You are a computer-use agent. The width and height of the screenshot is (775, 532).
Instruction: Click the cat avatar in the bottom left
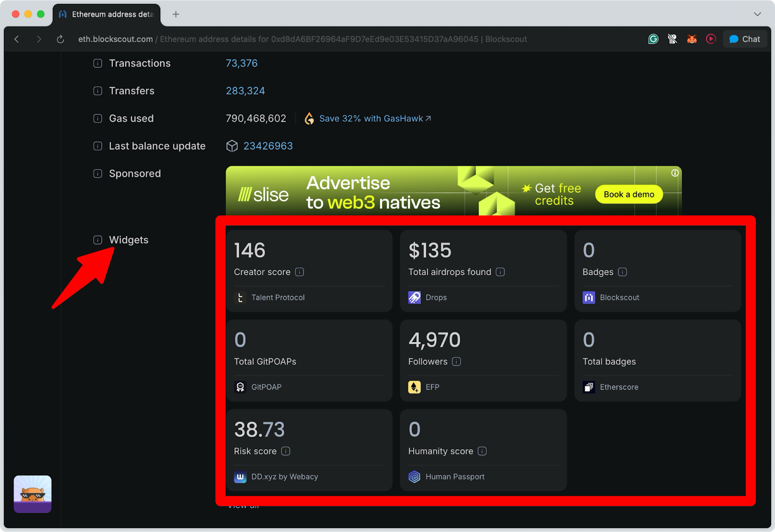click(x=32, y=494)
